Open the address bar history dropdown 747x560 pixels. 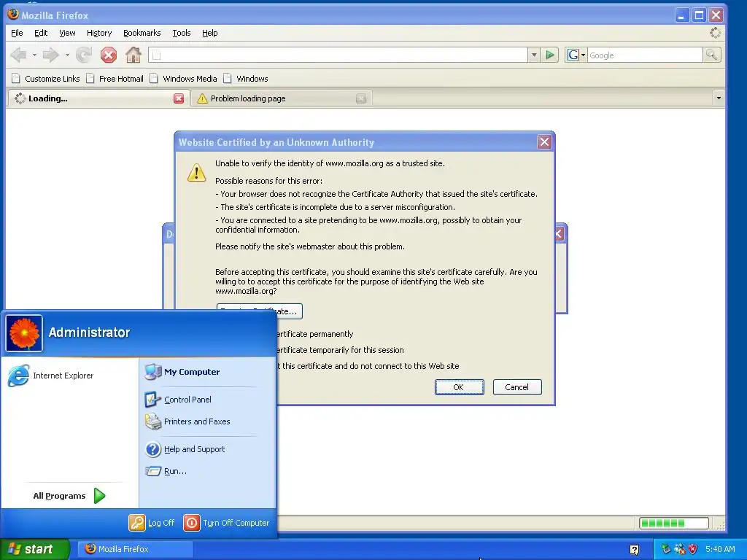click(534, 55)
